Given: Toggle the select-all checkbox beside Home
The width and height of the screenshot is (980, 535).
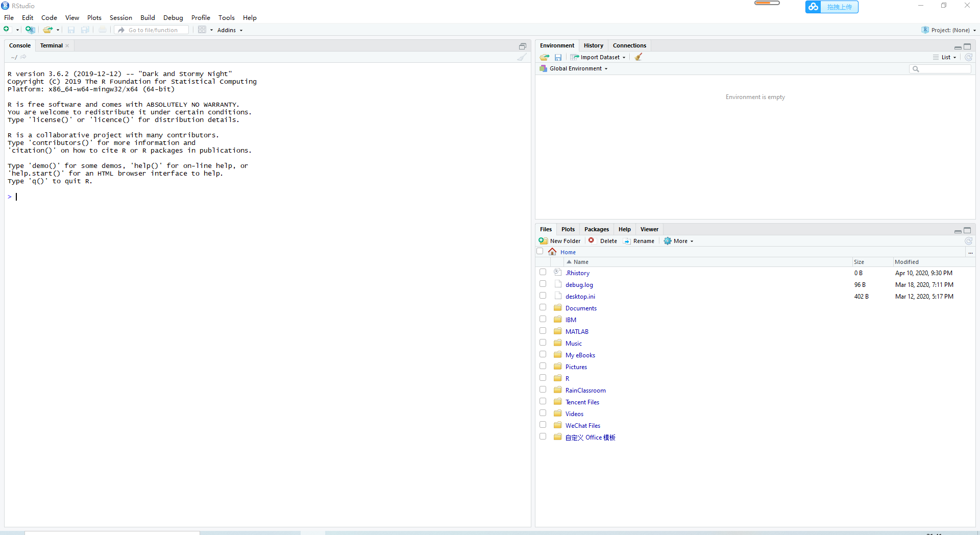Looking at the screenshot, I should coord(540,251).
